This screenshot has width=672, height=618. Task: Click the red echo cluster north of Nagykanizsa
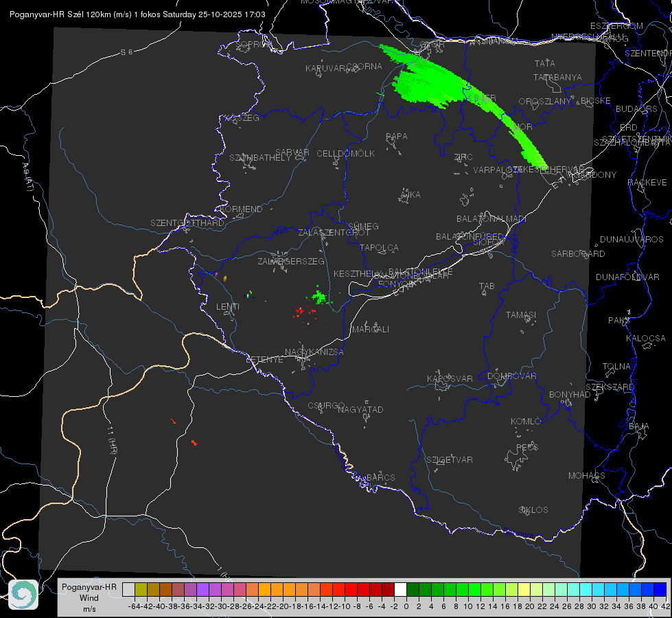point(305,313)
